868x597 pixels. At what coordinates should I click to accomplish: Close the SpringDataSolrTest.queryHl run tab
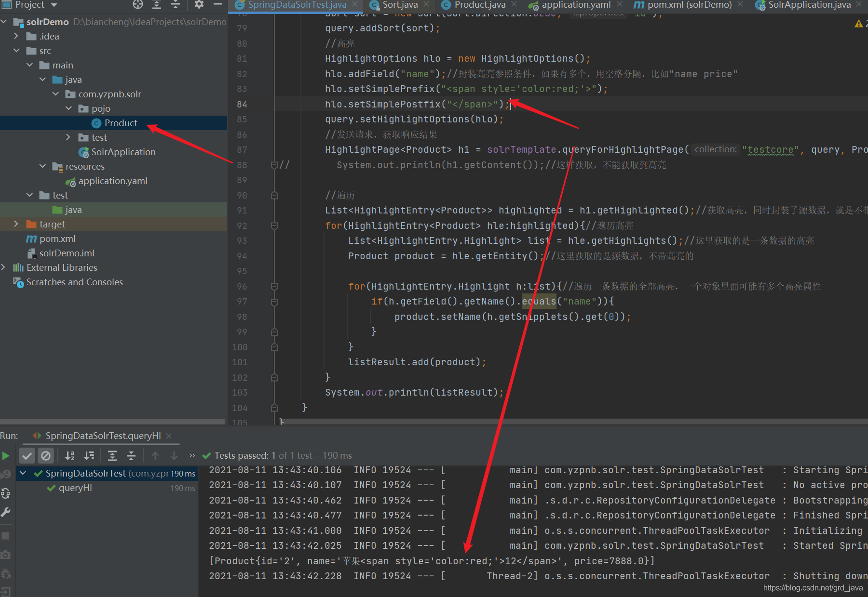(169, 436)
